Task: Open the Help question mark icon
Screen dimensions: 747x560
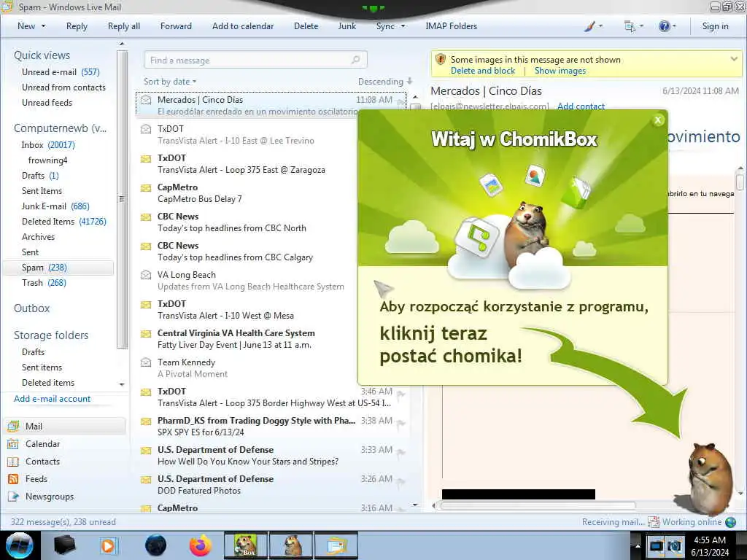Action: [x=664, y=26]
